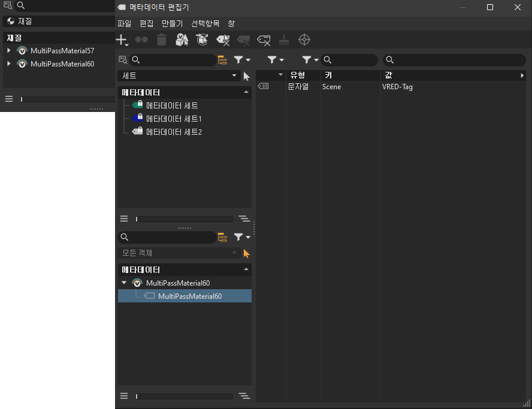Expand MultiPassMaterial57 in the materials panel
The width and height of the screenshot is (532, 409).
[9, 50]
